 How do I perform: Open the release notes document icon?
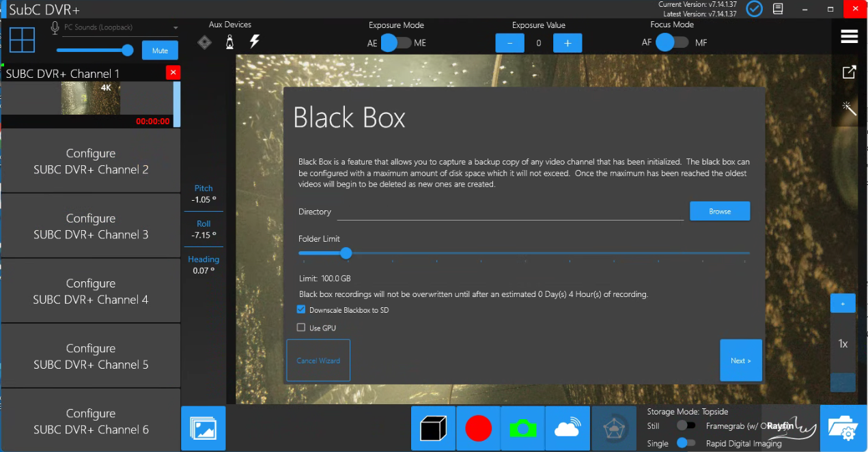[777, 9]
